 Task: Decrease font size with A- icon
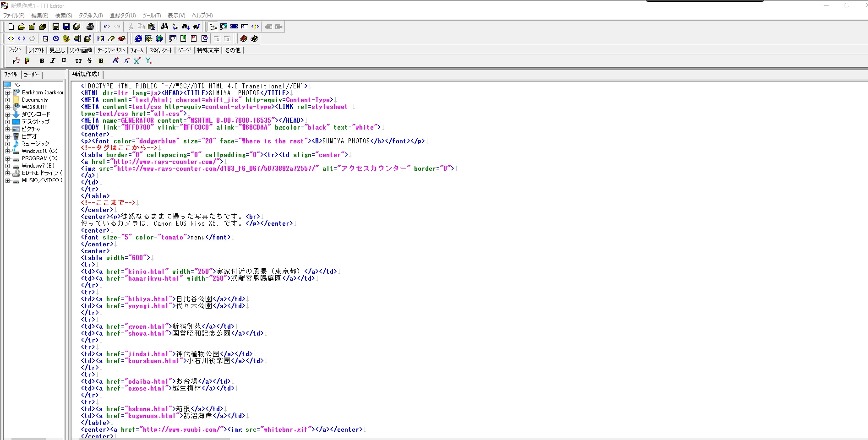(126, 60)
